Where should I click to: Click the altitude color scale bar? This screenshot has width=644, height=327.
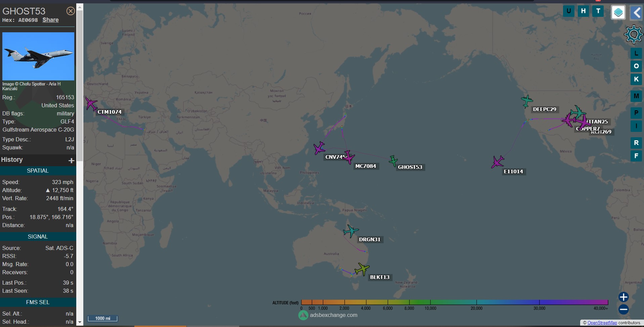click(455, 302)
